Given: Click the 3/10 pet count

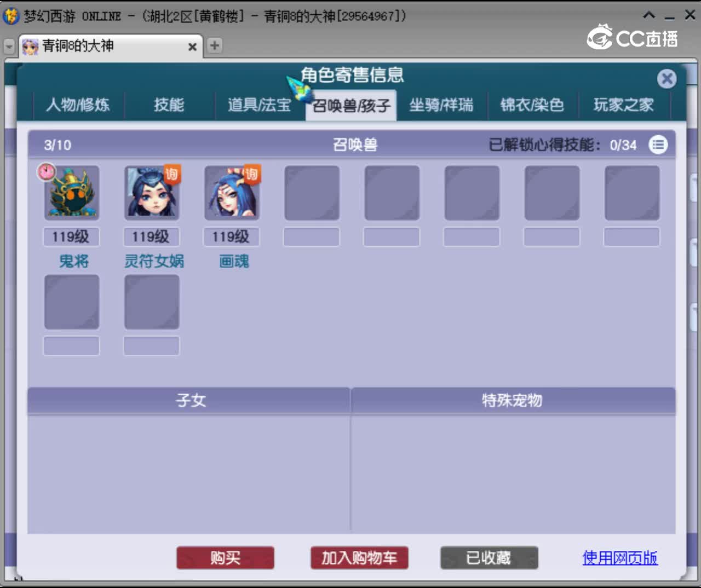Looking at the screenshot, I should coord(58,145).
